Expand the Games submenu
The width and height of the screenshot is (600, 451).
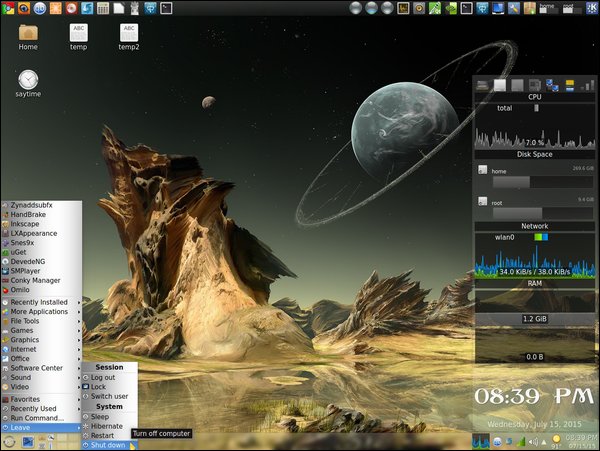pyautogui.click(x=41, y=330)
